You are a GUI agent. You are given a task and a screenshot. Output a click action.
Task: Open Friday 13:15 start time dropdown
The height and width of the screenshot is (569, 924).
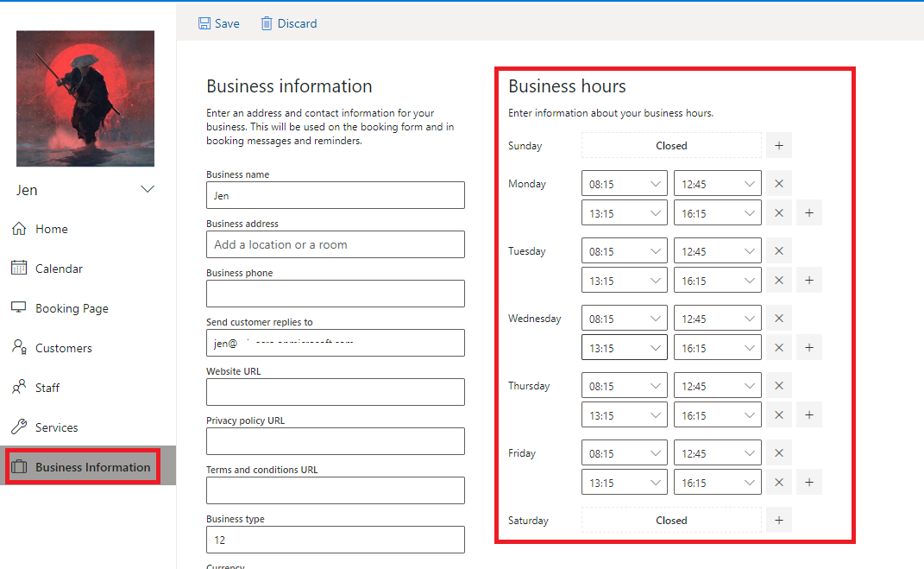(x=624, y=482)
